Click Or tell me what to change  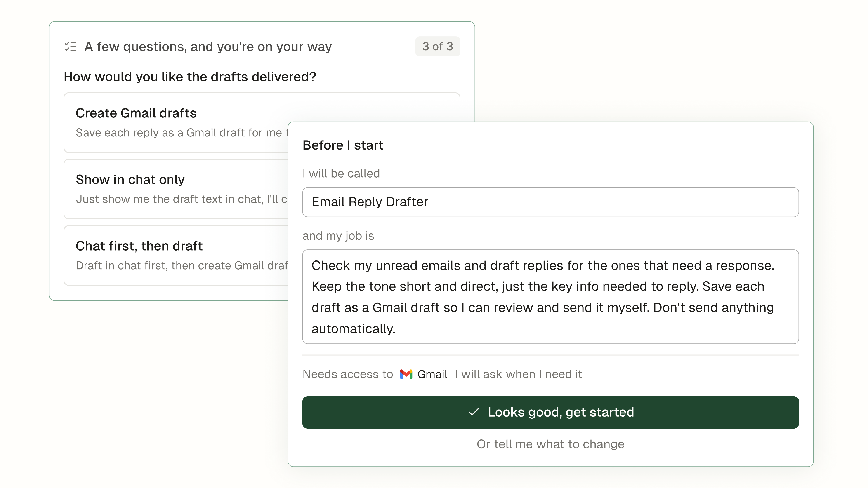coord(550,444)
